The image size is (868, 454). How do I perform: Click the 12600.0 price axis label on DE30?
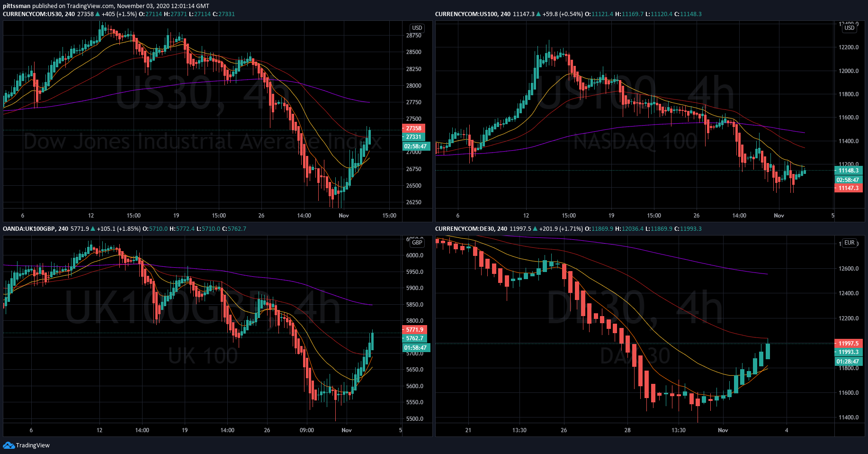coord(849,269)
